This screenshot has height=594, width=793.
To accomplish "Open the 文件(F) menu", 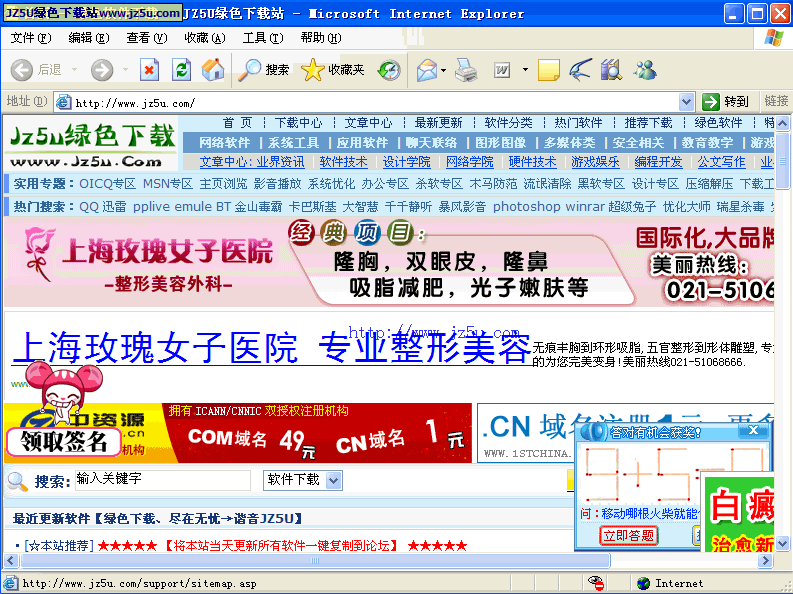I will click(31, 38).
